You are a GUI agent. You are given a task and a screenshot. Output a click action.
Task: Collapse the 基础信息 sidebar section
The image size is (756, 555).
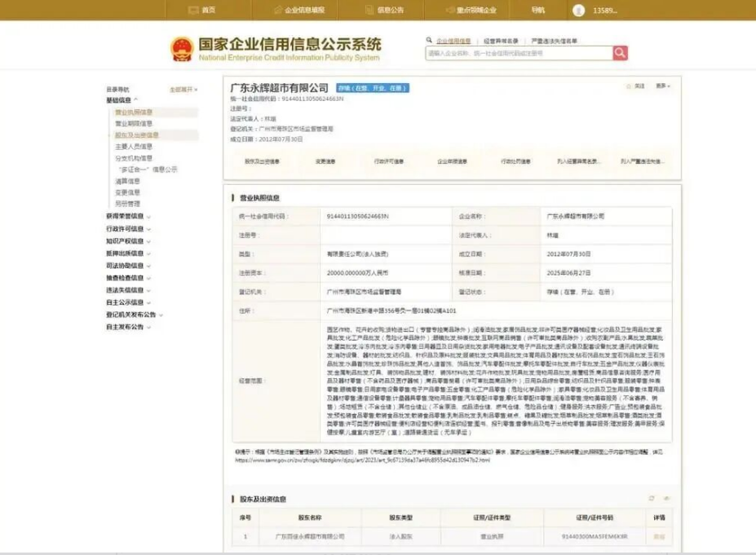pos(122,100)
